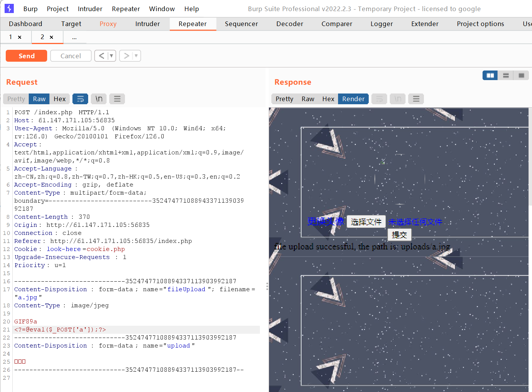Select Raw view in Request panel
Viewport: 532px width, 392px height.
tap(39, 99)
